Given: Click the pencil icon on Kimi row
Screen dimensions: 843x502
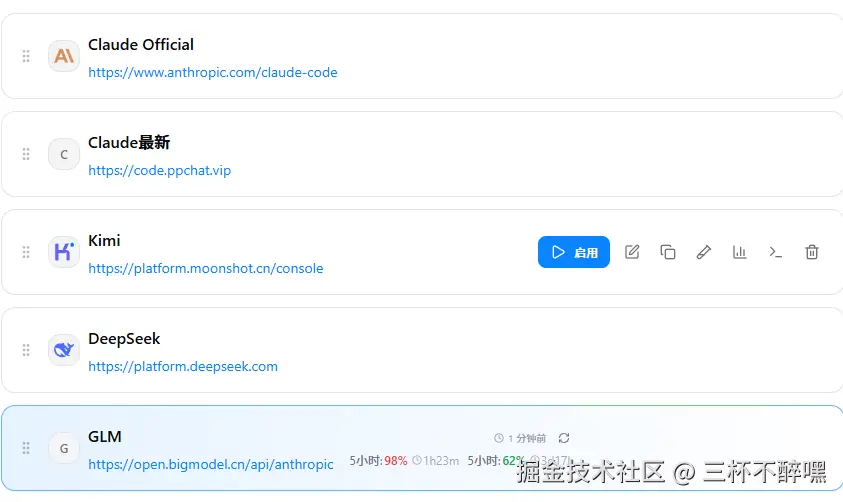Looking at the screenshot, I should pos(704,252).
